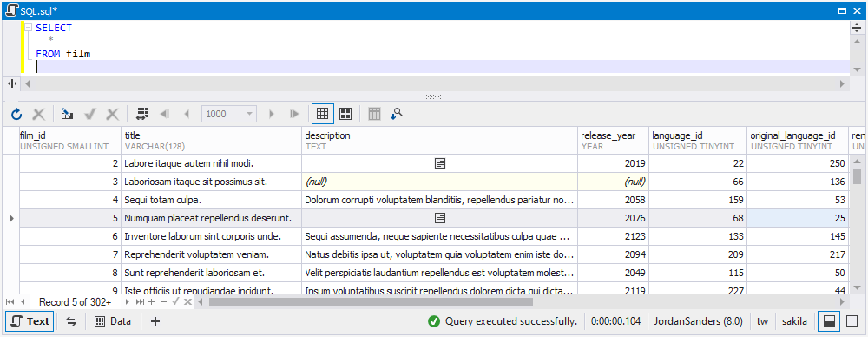Open the 1000 page size dropdown
This screenshot has height=337, width=868.
pyautogui.click(x=250, y=114)
